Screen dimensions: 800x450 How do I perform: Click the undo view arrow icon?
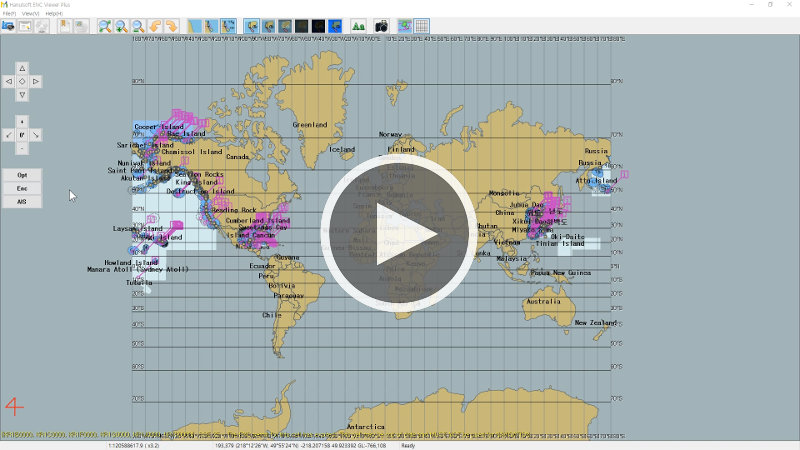156,26
